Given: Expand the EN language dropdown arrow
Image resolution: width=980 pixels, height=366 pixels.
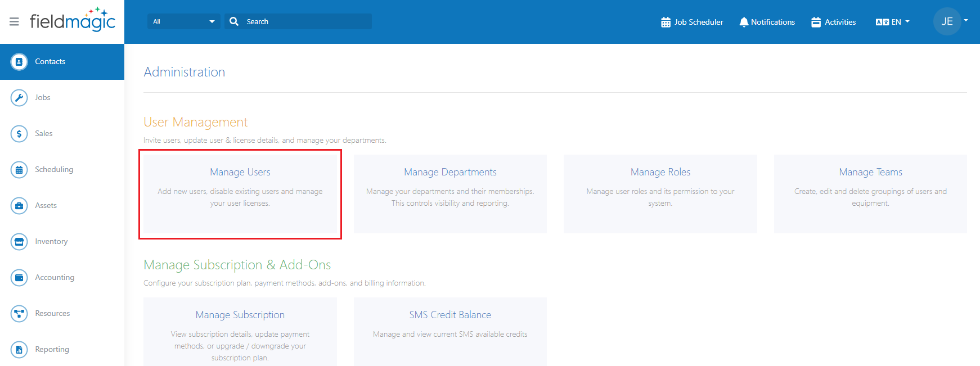Looking at the screenshot, I should 907,21.
